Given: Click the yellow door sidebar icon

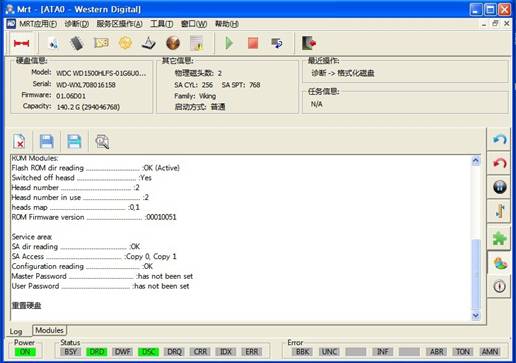Looking at the screenshot, I should [x=499, y=211].
